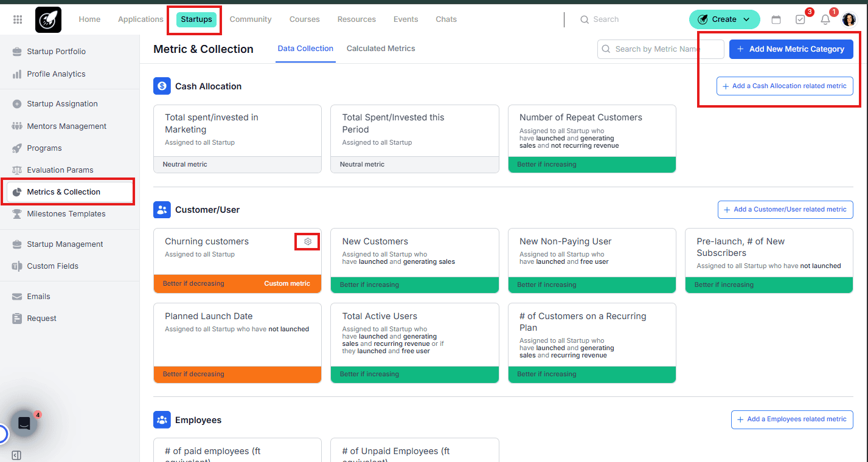Open the calendar icon in header
Viewport: 868px width, 462px height.
click(776, 19)
